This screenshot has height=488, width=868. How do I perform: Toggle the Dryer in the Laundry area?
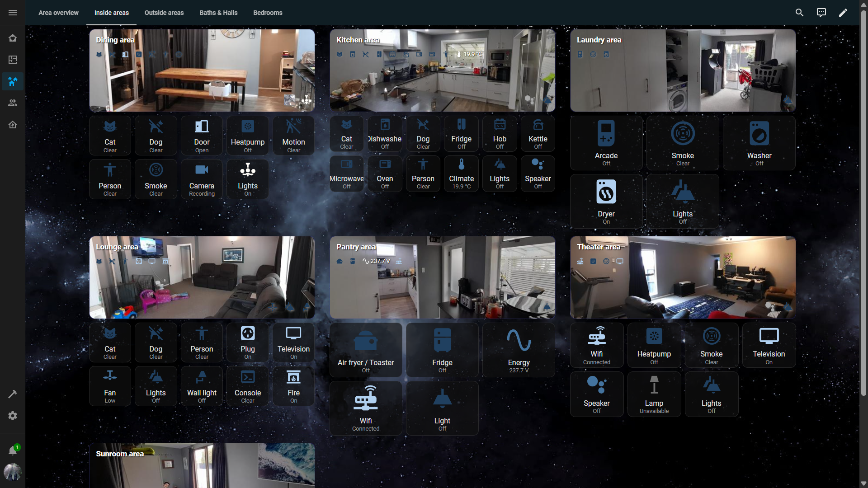coord(606,201)
